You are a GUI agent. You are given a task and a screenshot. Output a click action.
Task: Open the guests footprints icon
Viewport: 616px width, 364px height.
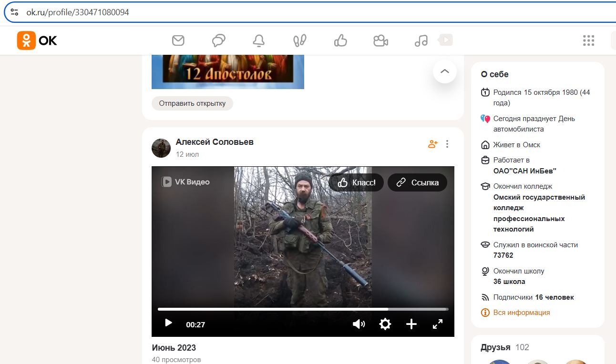tap(299, 40)
